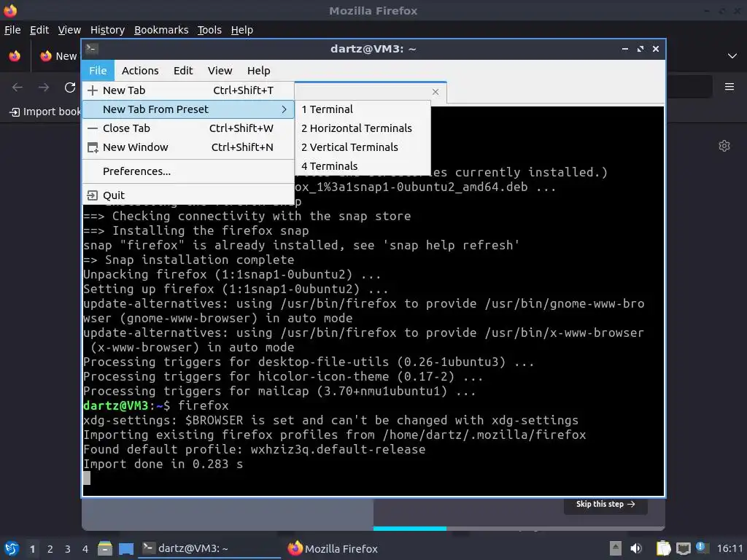Image resolution: width=747 pixels, height=560 pixels.
Task: Open the LXQt application menu
Action: (x=12, y=548)
